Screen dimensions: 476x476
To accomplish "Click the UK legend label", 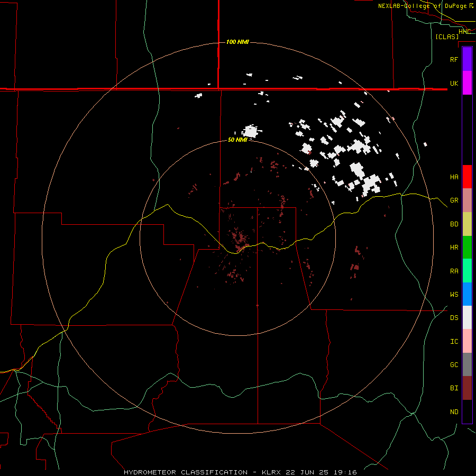I will (454, 83).
